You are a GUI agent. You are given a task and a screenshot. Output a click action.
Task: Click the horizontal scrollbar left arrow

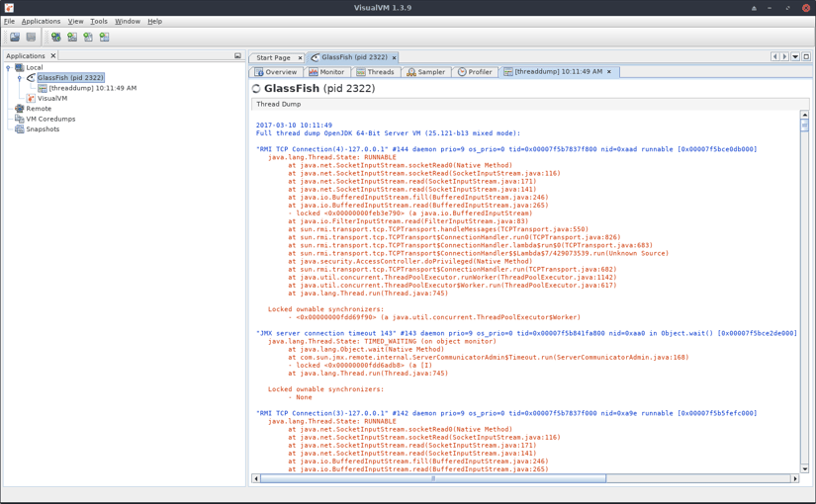[255, 478]
